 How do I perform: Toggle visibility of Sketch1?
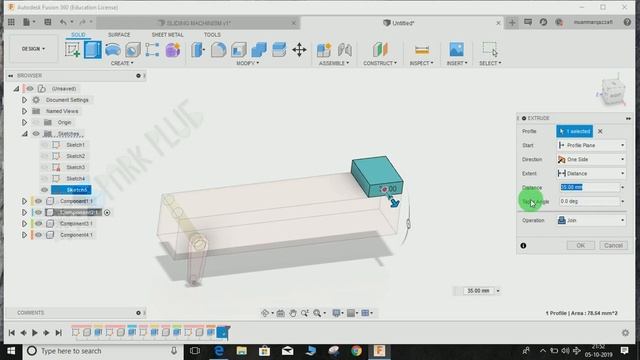click(44, 145)
